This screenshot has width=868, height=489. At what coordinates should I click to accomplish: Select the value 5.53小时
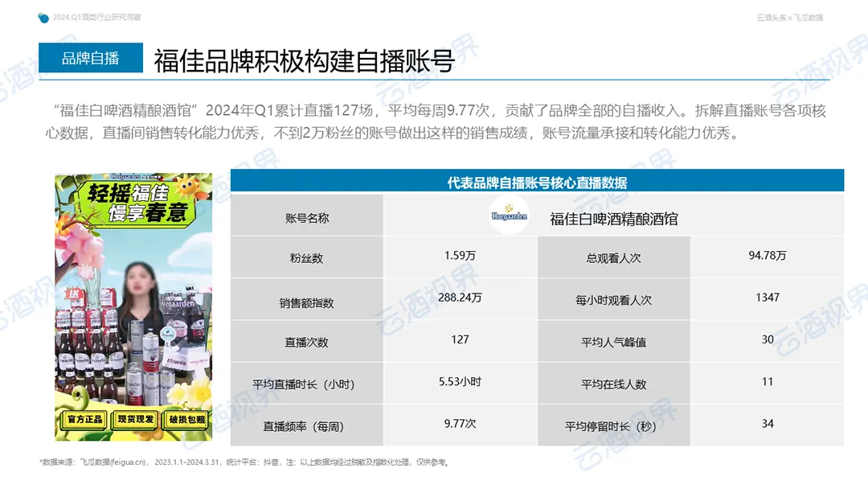460,381
